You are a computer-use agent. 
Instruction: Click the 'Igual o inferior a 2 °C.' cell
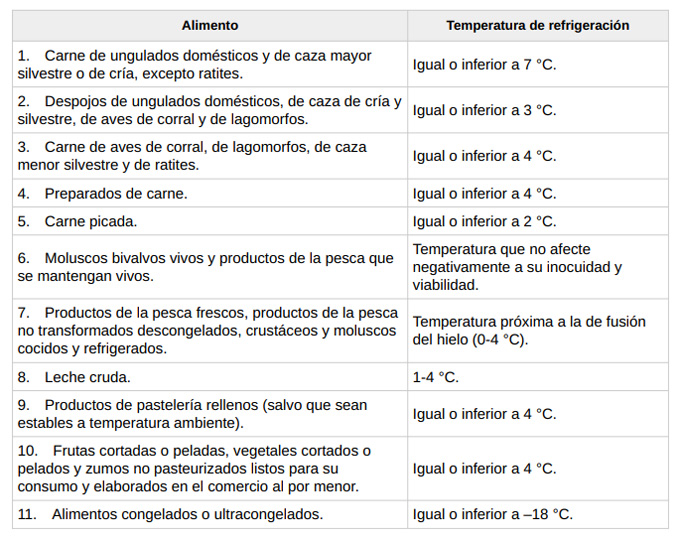pos(484,221)
